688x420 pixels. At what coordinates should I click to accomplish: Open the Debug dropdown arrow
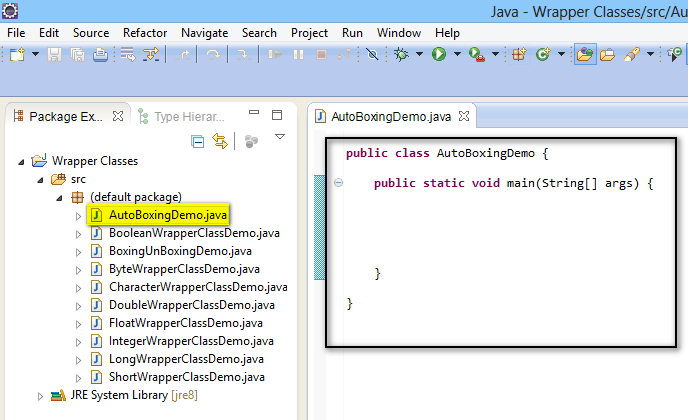point(419,54)
